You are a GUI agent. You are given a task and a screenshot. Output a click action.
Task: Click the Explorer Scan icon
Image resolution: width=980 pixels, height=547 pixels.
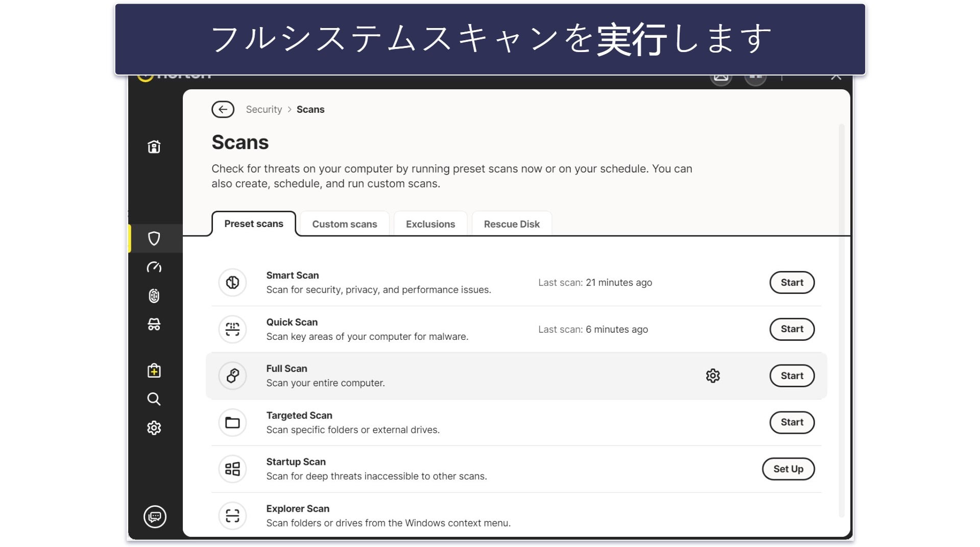click(232, 516)
